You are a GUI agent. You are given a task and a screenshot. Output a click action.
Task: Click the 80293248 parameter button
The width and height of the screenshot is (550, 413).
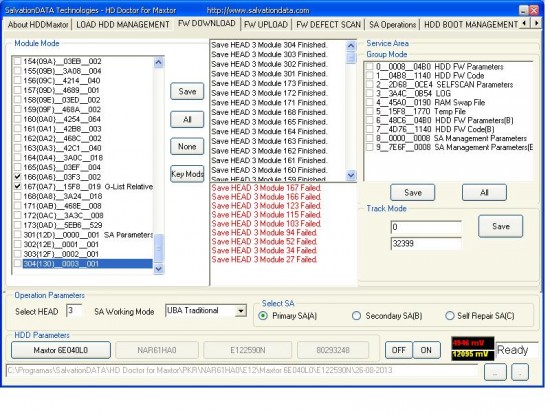point(333,350)
